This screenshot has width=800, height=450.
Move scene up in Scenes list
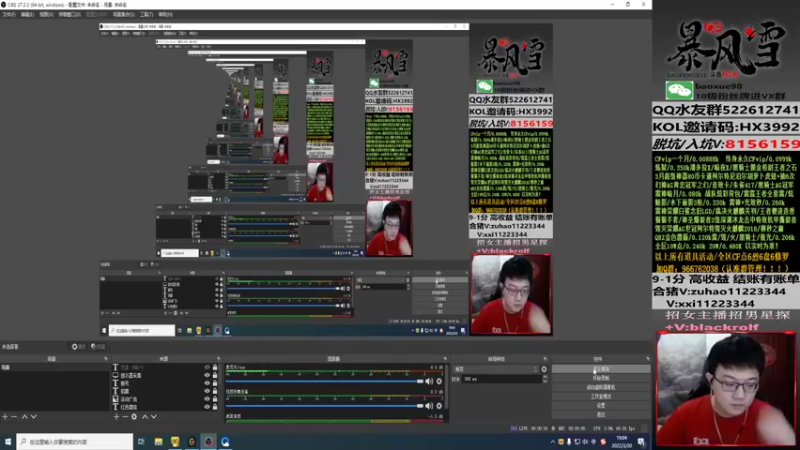pos(24,417)
